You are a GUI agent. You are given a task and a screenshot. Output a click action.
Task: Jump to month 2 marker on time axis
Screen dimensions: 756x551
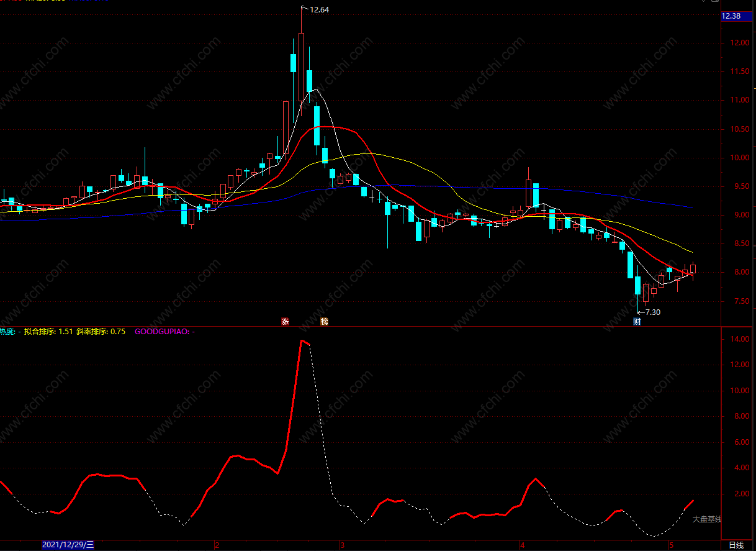tap(217, 545)
